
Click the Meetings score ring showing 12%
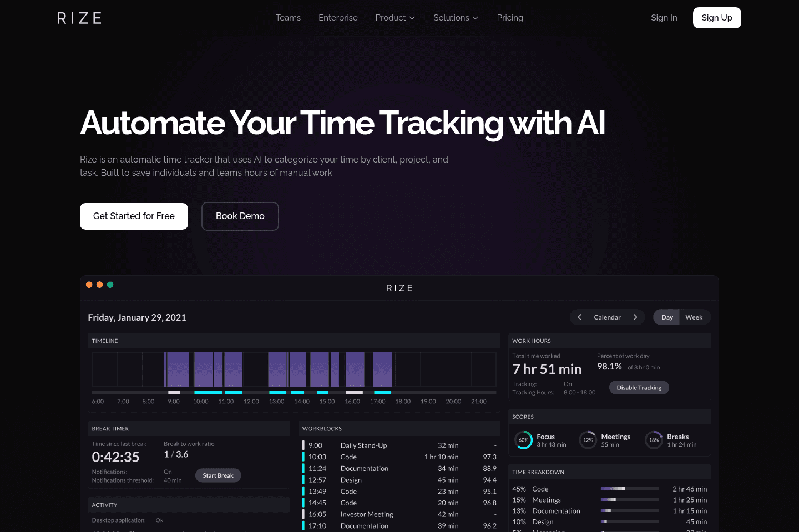click(x=588, y=440)
